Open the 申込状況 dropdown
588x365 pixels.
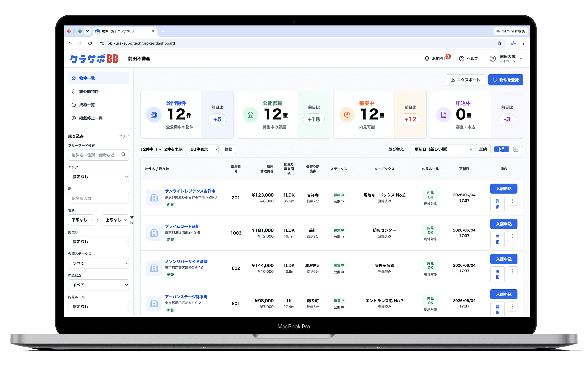coord(98,285)
